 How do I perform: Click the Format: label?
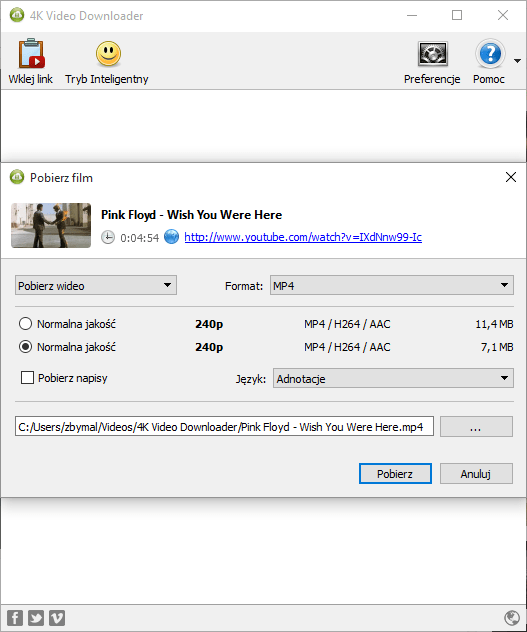coord(244,286)
